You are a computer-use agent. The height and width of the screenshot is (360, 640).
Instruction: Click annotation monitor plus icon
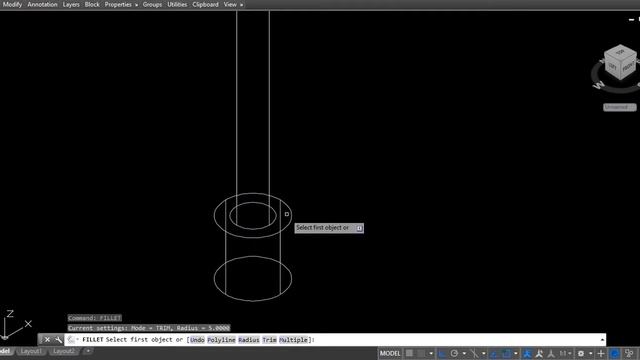coord(601,353)
